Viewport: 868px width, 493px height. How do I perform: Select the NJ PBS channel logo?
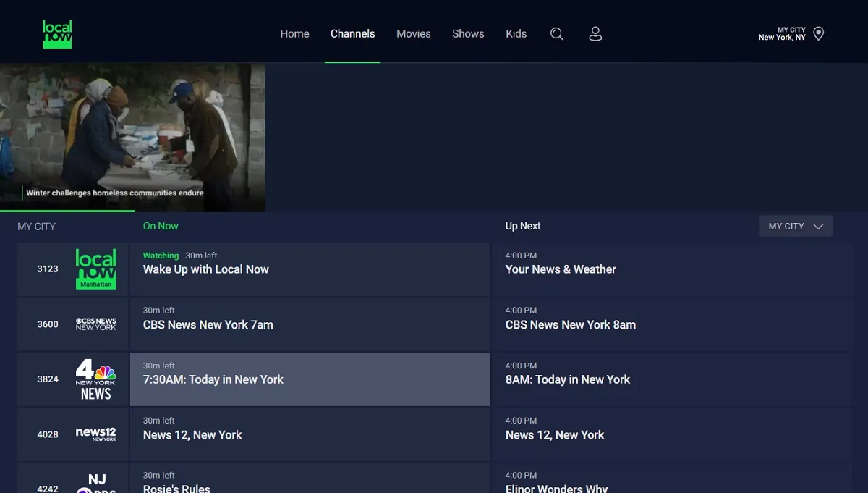click(97, 484)
